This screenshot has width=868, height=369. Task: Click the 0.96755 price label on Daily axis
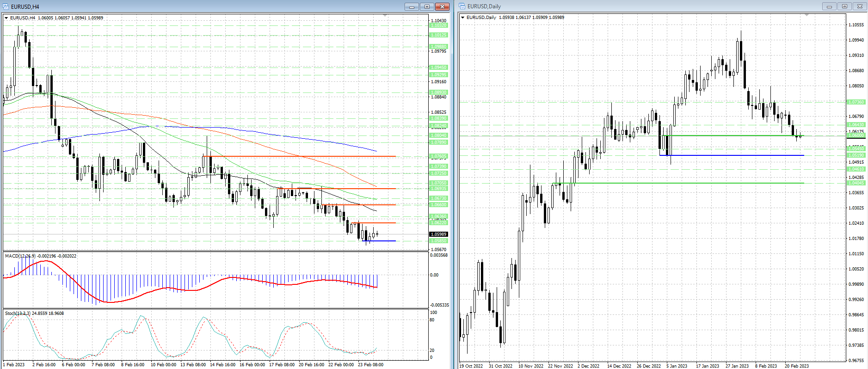856,361
